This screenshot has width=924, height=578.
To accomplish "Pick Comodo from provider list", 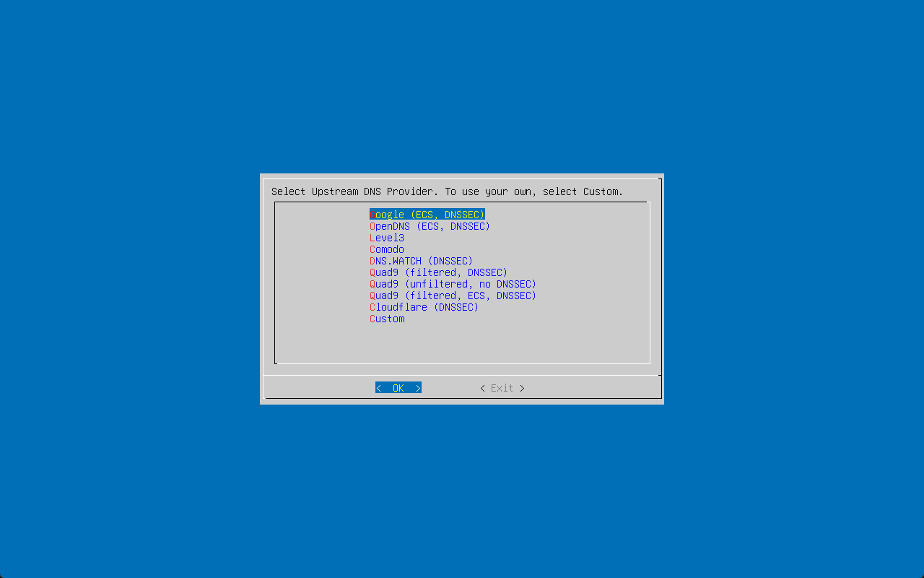I will tap(387, 249).
